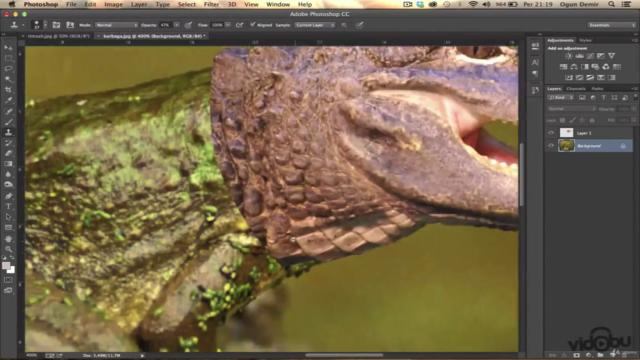Open the Layer menu
The image size is (640, 360).
(x=139, y=4)
